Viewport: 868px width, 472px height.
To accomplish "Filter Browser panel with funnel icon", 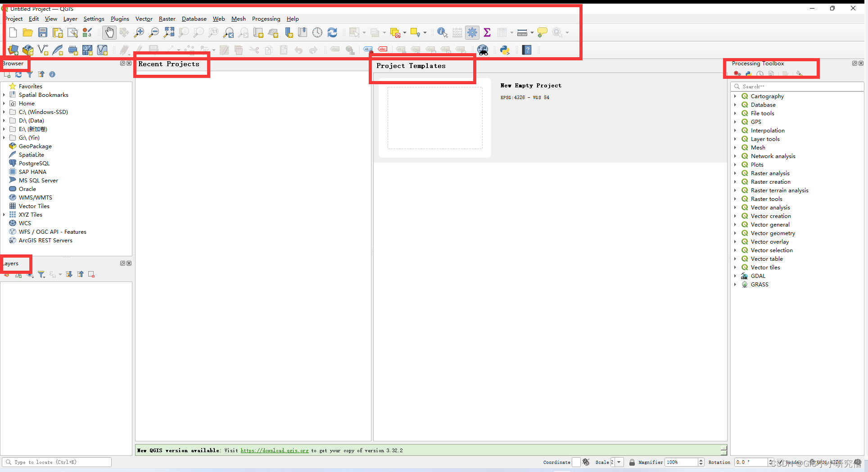I will 30,74.
